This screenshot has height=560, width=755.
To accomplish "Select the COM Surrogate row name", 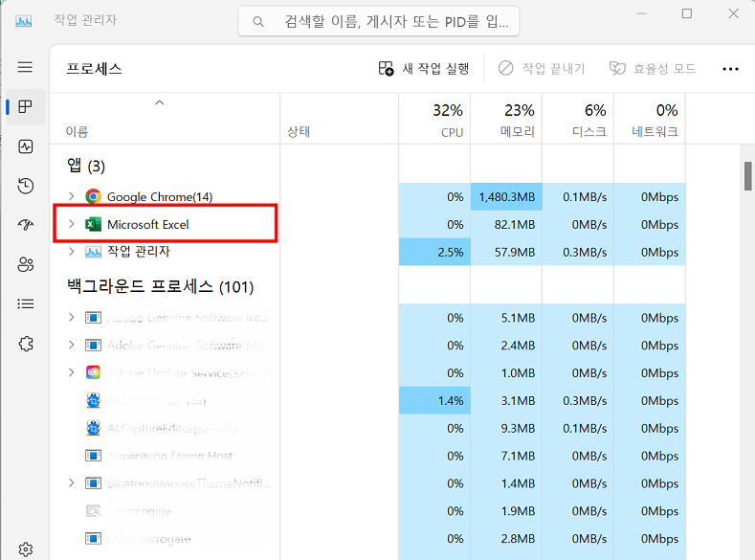I will point(148,539).
